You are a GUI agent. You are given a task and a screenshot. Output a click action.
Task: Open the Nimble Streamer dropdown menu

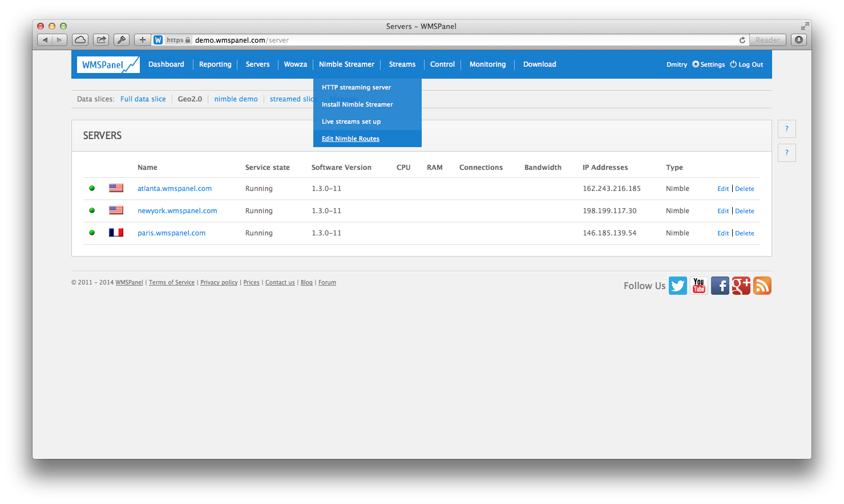pos(346,64)
